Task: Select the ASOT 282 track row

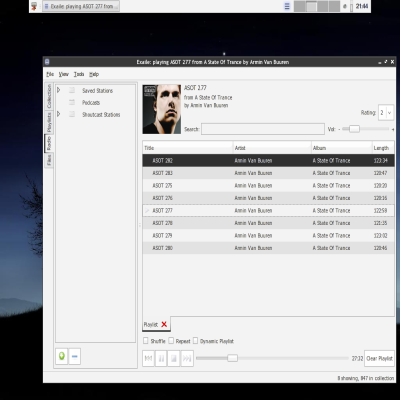Action: 269,160
